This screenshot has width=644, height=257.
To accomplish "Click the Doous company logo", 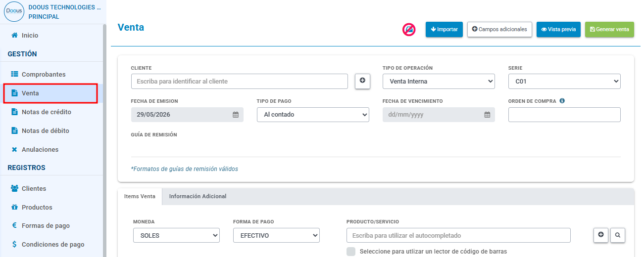I will click(14, 11).
